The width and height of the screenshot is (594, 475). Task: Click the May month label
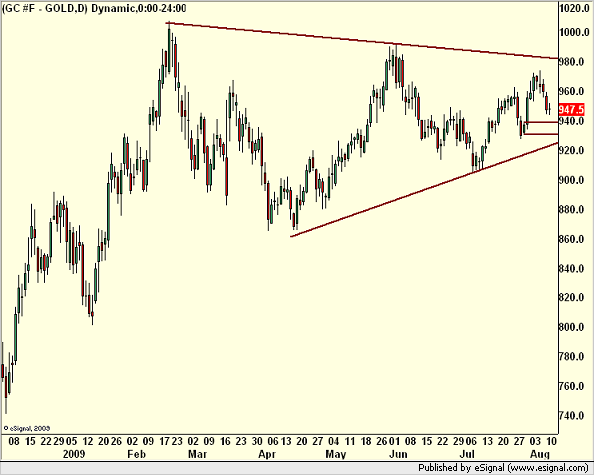pos(336,454)
